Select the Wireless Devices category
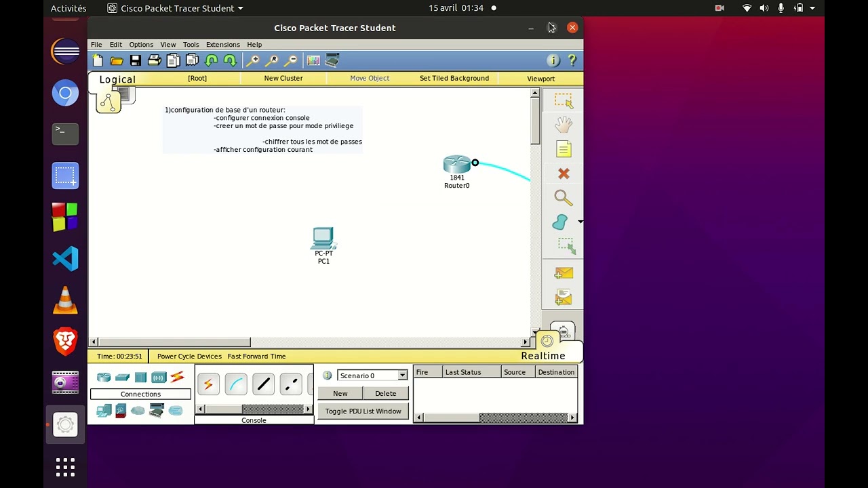 click(159, 378)
